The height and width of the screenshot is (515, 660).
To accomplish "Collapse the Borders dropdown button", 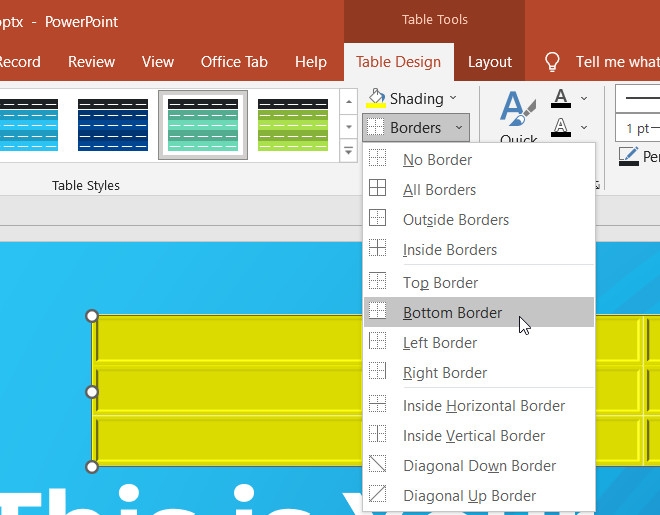I will tap(416, 128).
